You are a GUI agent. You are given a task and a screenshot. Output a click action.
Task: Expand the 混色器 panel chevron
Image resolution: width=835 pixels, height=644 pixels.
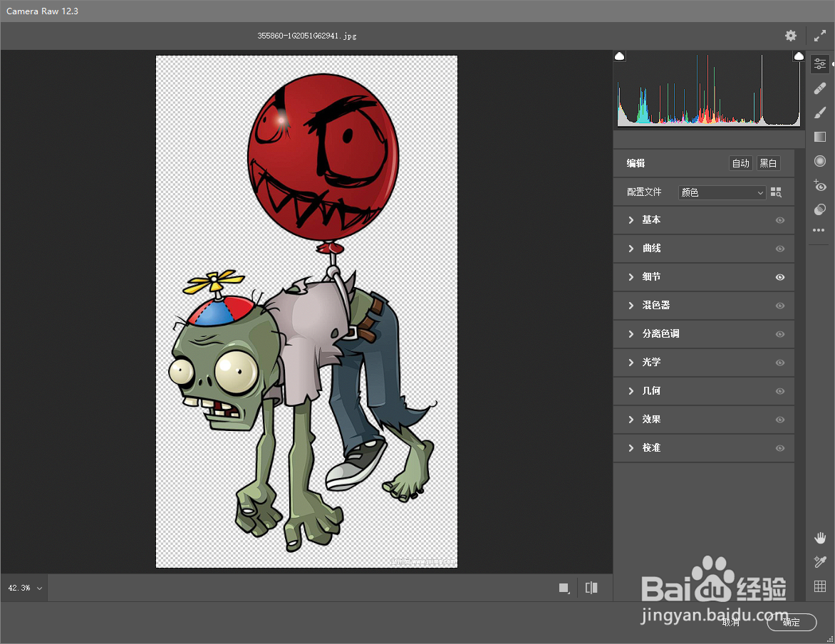tap(631, 306)
